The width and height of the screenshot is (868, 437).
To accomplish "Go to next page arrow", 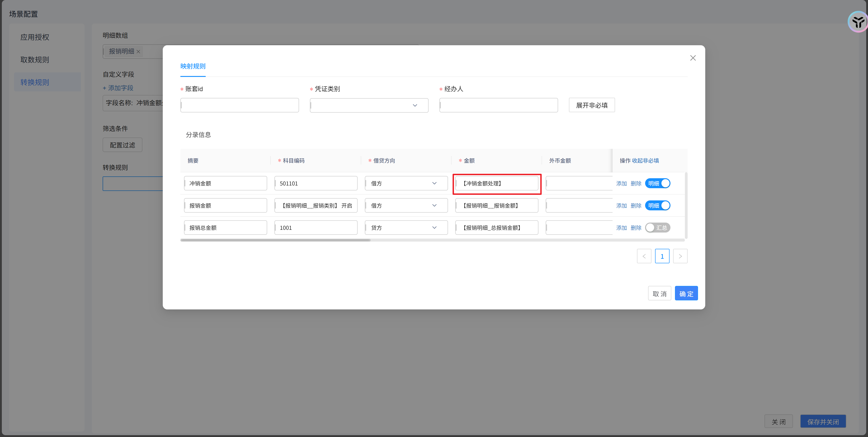I will point(680,256).
